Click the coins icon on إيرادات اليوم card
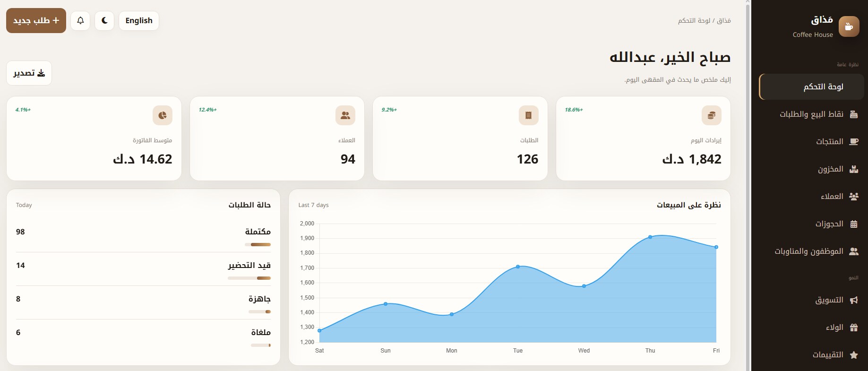This screenshot has width=868, height=371. point(712,115)
